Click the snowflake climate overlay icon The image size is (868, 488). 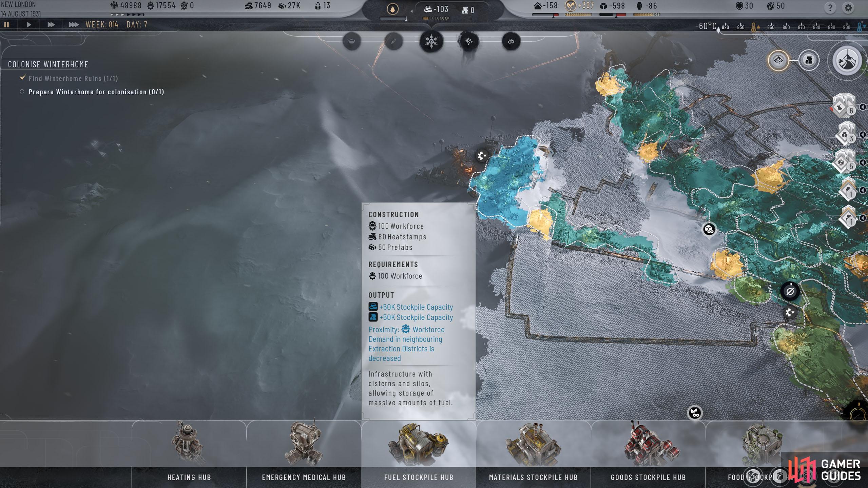coord(431,40)
